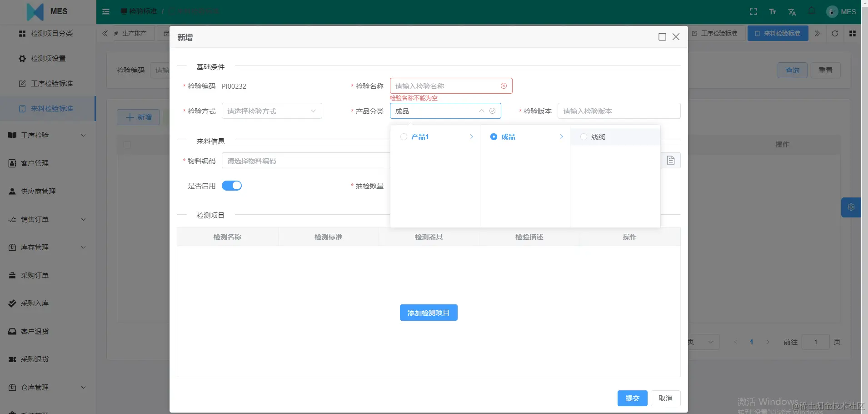Submit the form with 提交
Image resolution: width=868 pixels, height=414 pixels.
coord(632,399)
